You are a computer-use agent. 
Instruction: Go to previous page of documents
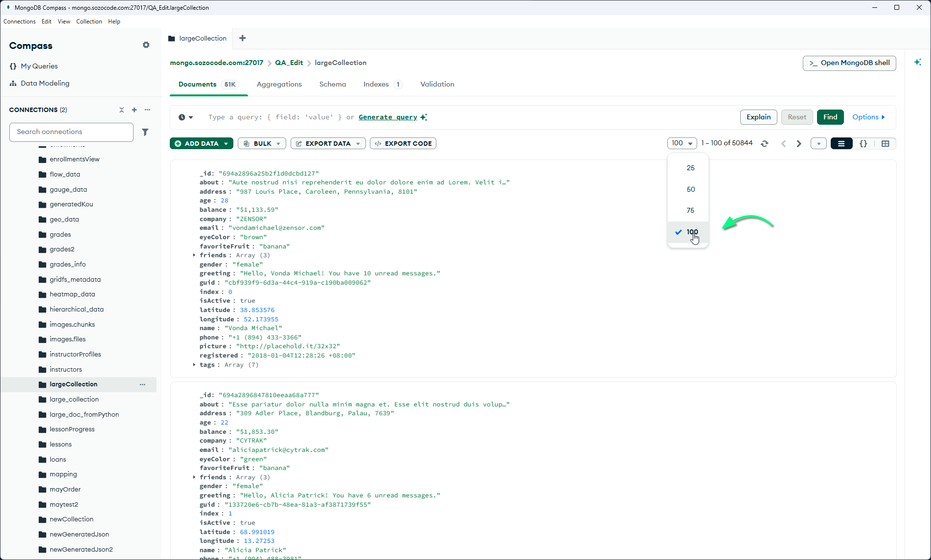coord(784,143)
